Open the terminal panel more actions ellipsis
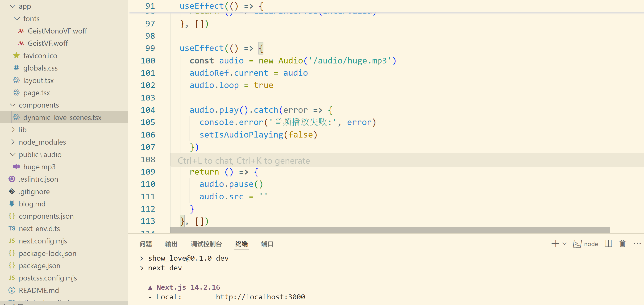Viewport: 644px width, 305px height. [x=637, y=243]
